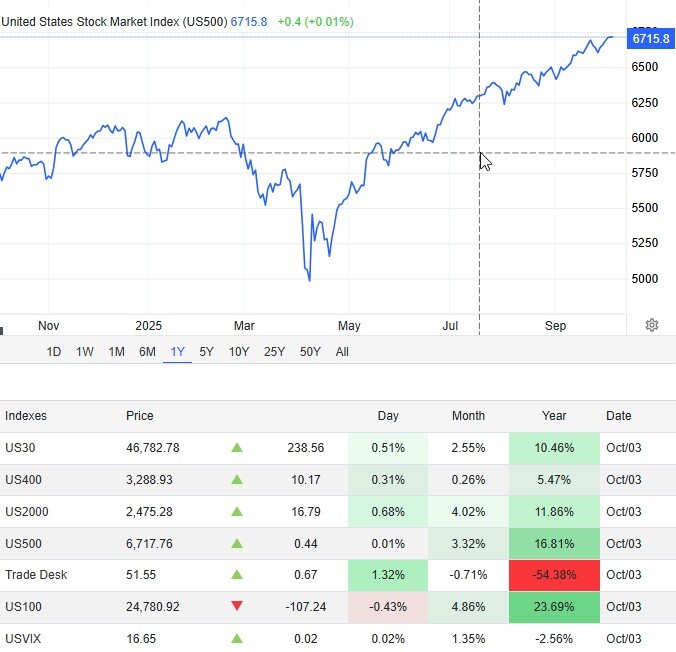Click the Trade Desk red -54.38% cell

tap(554, 574)
